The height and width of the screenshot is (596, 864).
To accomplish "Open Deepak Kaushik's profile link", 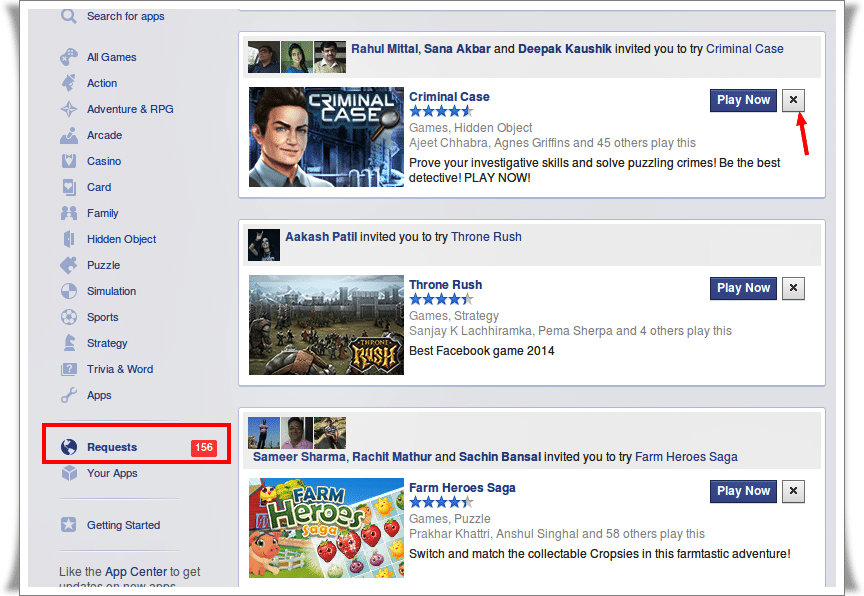I will click(565, 49).
